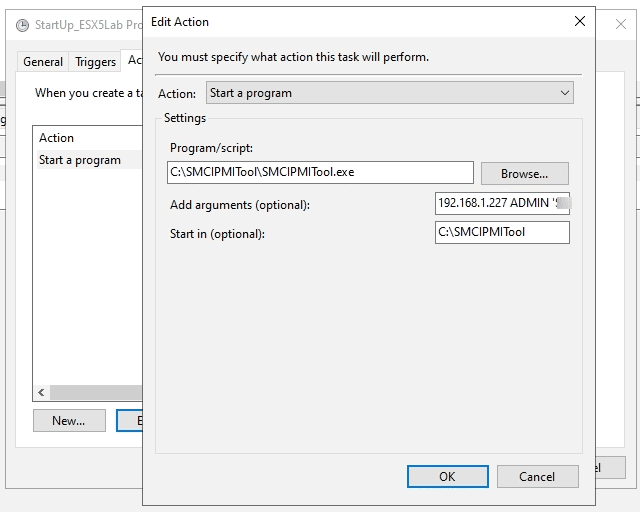Switch to the General tab
This screenshot has width=640, height=512.
click(43, 62)
